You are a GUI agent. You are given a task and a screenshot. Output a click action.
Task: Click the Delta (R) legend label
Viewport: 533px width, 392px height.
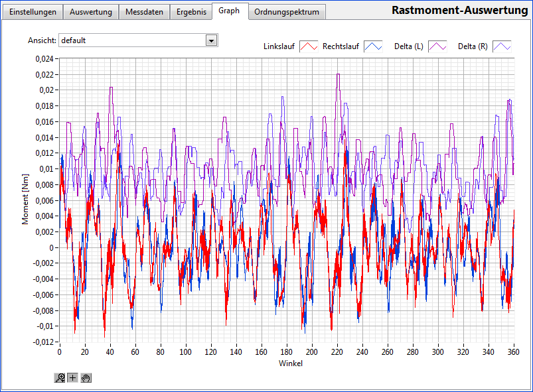point(473,46)
